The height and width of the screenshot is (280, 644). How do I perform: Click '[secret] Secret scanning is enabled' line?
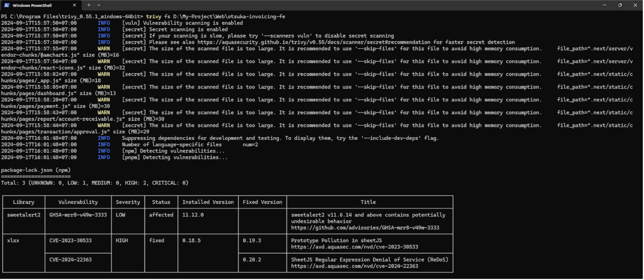coord(175,30)
